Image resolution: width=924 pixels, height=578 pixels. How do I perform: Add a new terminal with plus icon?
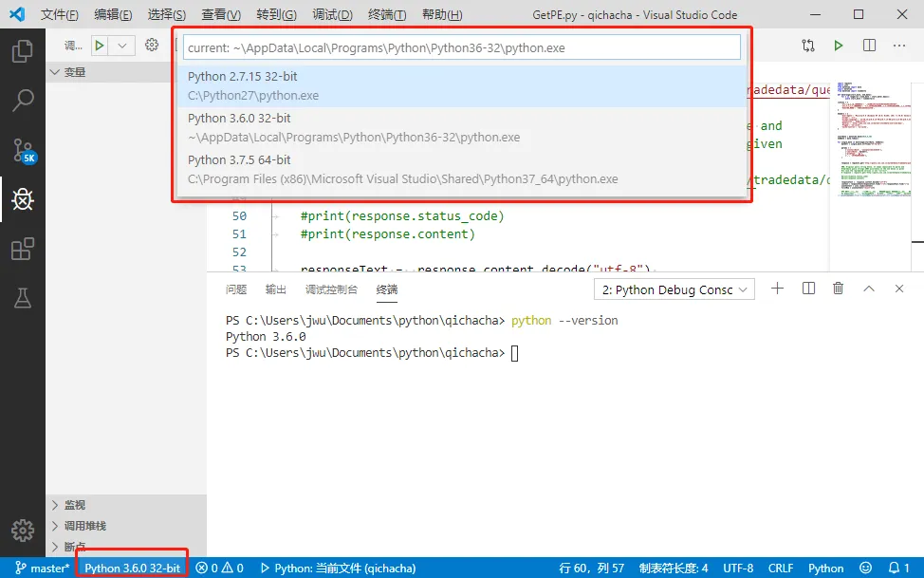[x=777, y=289]
